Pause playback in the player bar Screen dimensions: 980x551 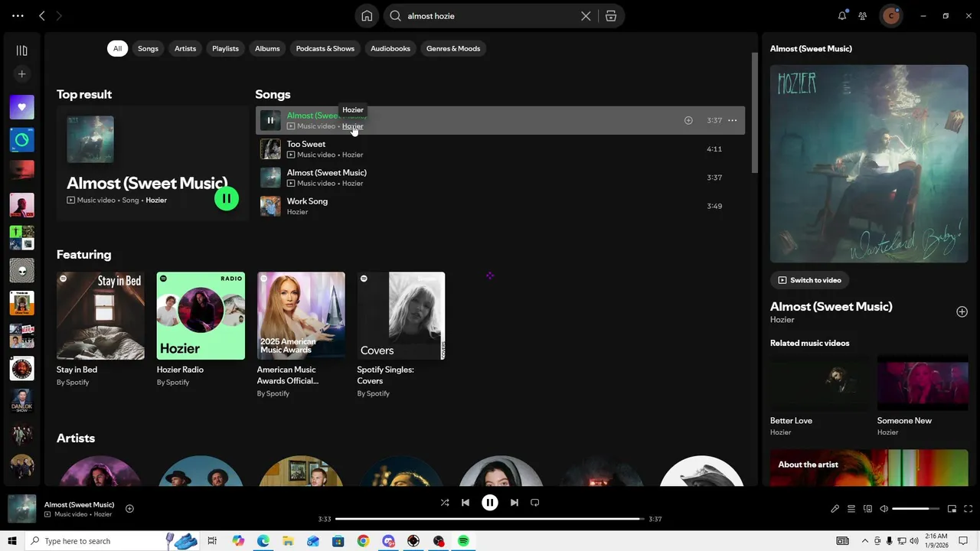tap(490, 503)
